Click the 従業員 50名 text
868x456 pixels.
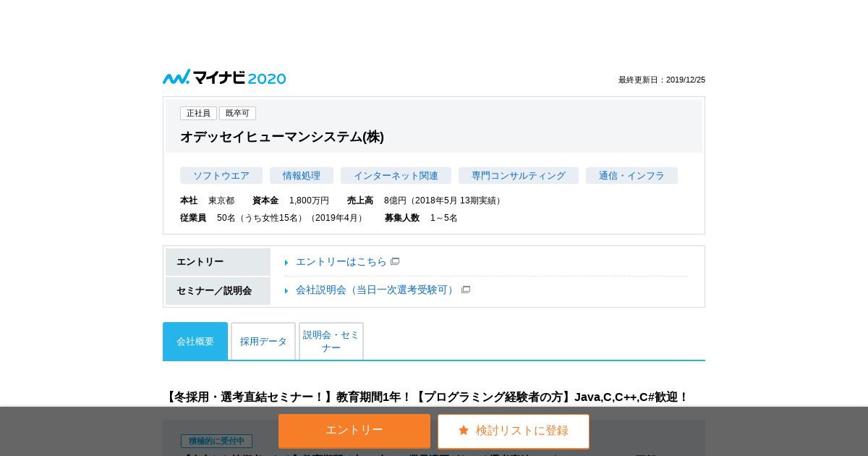click(273, 218)
